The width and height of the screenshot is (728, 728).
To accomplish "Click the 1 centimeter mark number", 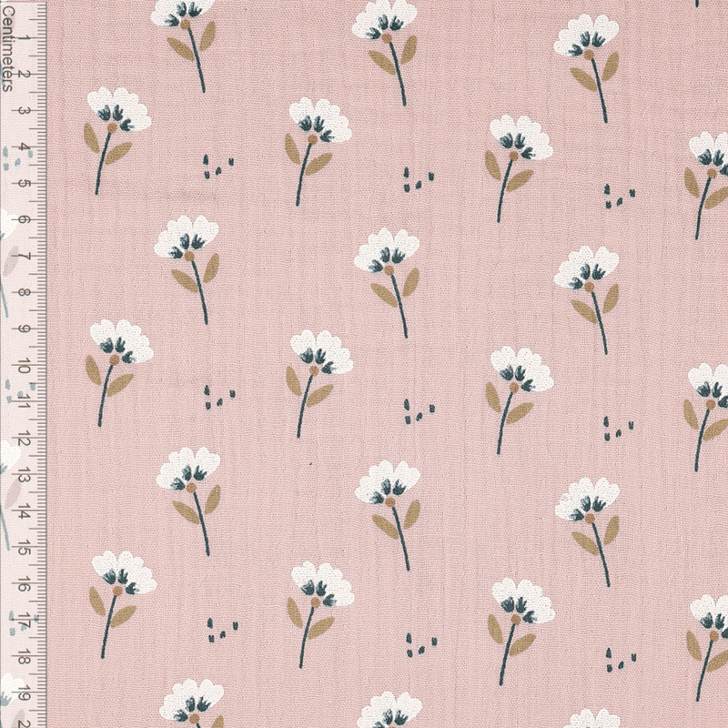I will pos(24,37).
